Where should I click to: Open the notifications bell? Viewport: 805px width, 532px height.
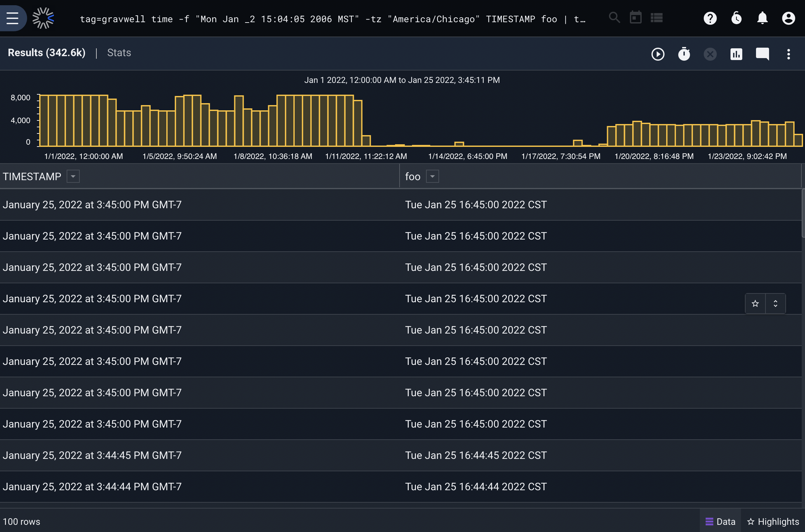[x=762, y=18]
